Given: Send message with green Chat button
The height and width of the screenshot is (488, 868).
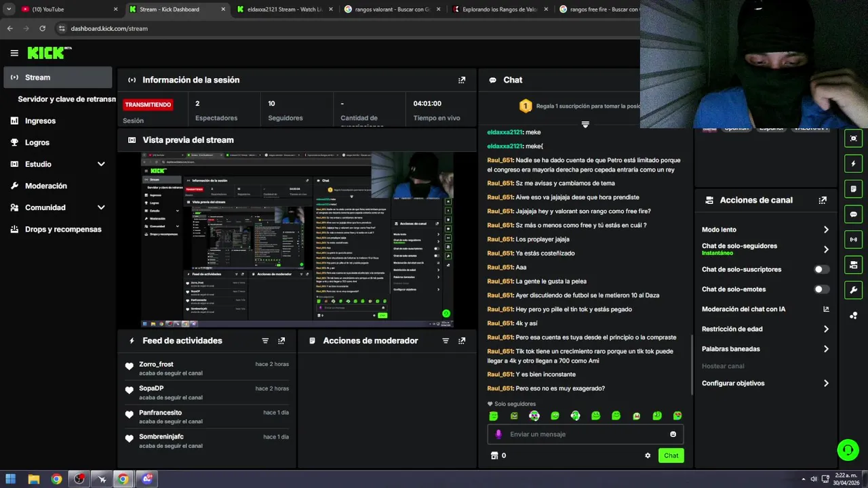Looking at the screenshot, I should (x=671, y=455).
